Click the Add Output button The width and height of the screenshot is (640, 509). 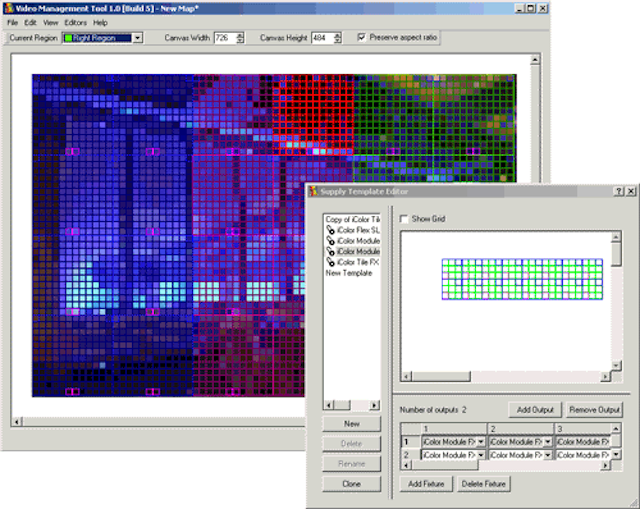(535, 410)
